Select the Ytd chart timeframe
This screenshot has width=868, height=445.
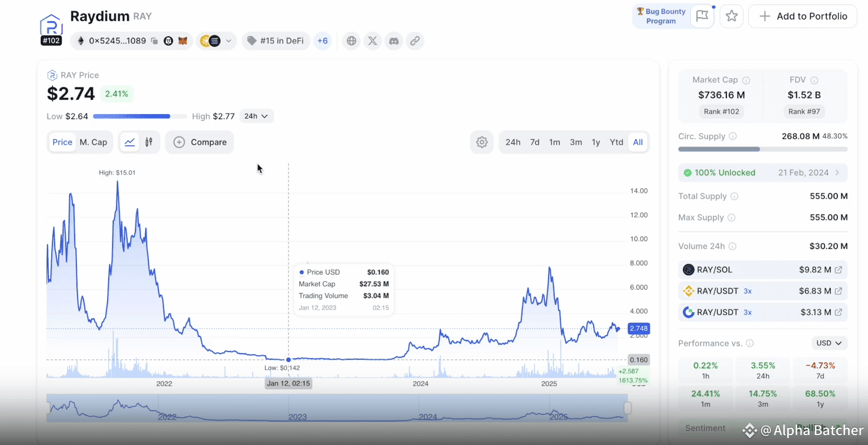click(617, 142)
